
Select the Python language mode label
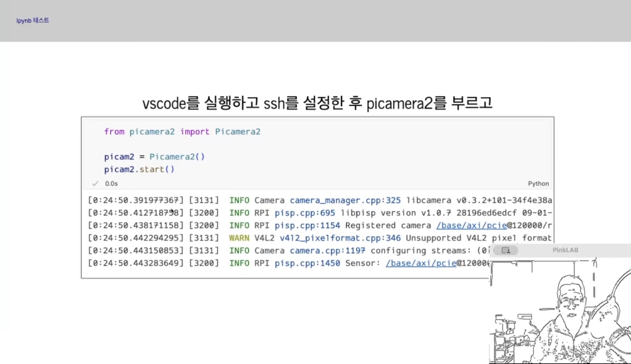[x=538, y=183]
